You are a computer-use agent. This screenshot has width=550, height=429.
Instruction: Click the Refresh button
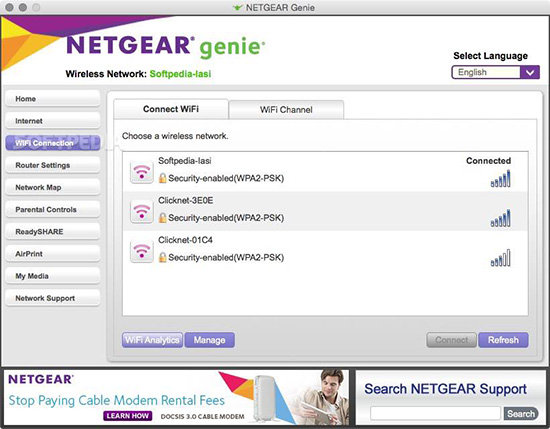tap(503, 340)
